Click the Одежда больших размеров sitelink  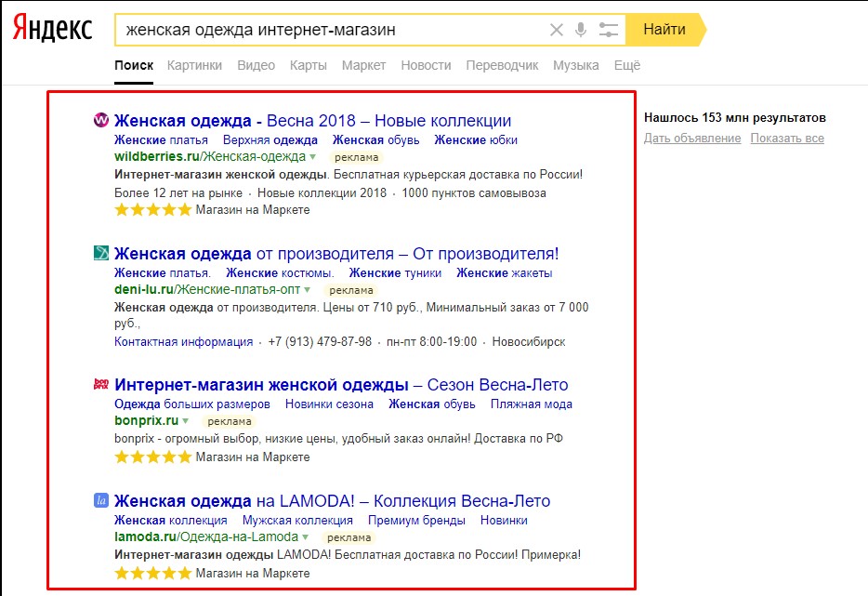click(x=192, y=404)
